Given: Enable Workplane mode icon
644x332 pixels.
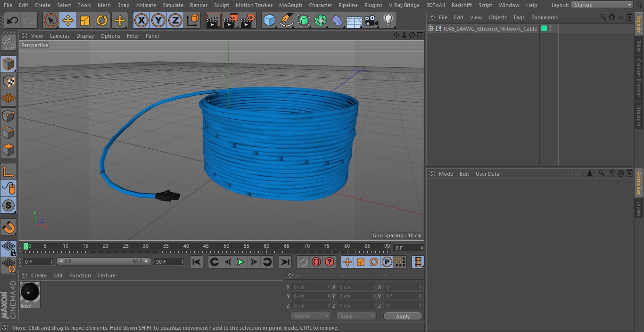Looking at the screenshot, I should click(8, 98).
